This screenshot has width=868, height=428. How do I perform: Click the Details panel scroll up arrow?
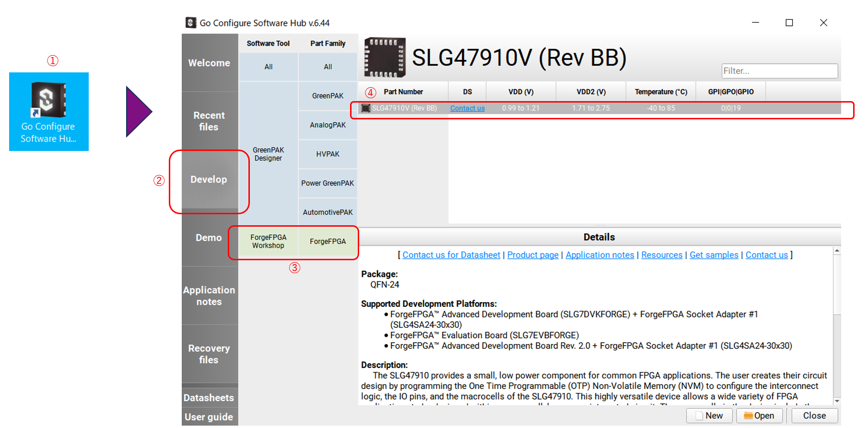pyautogui.click(x=837, y=251)
